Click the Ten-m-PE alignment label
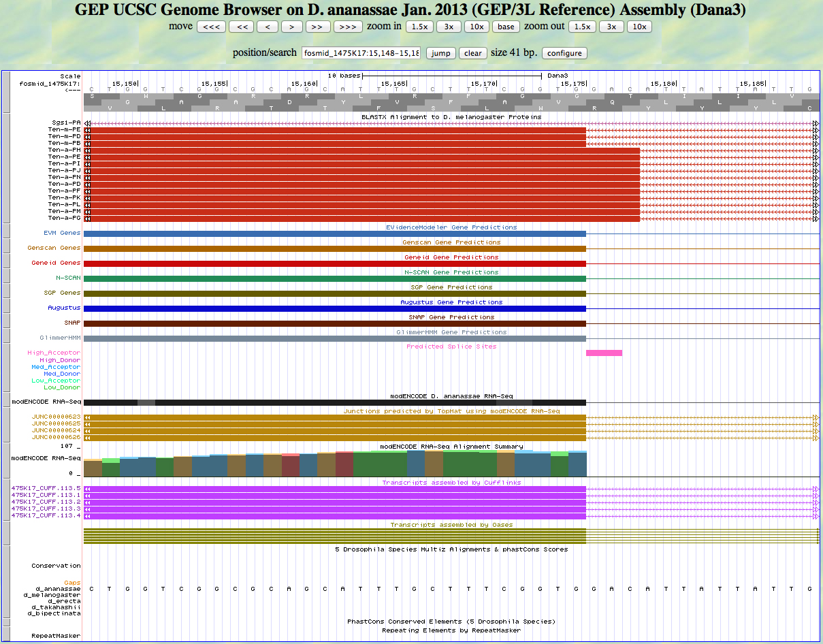Image resolution: width=823 pixels, height=644 pixels. coord(65,130)
